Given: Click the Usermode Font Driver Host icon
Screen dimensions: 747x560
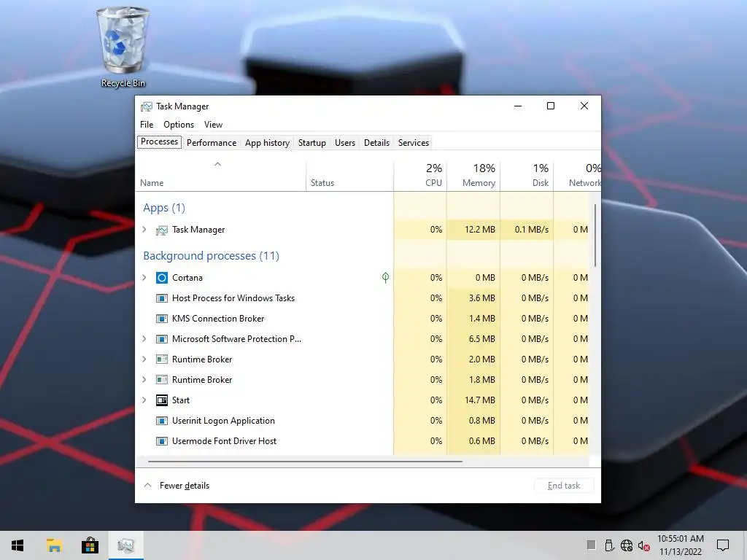Looking at the screenshot, I should (x=162, y=441).
